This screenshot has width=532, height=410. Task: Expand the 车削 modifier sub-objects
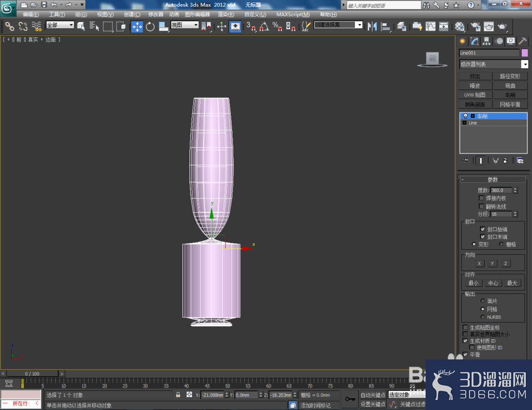tap(472, 116)
